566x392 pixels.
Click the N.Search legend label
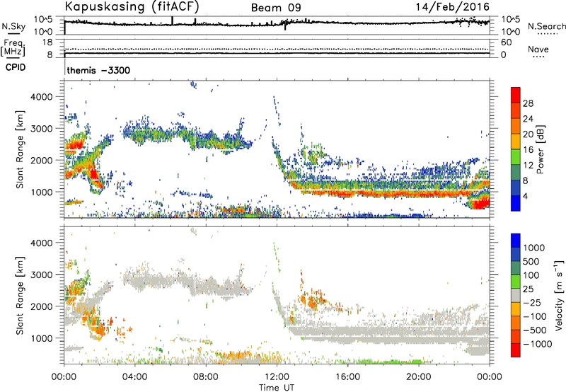546,26
